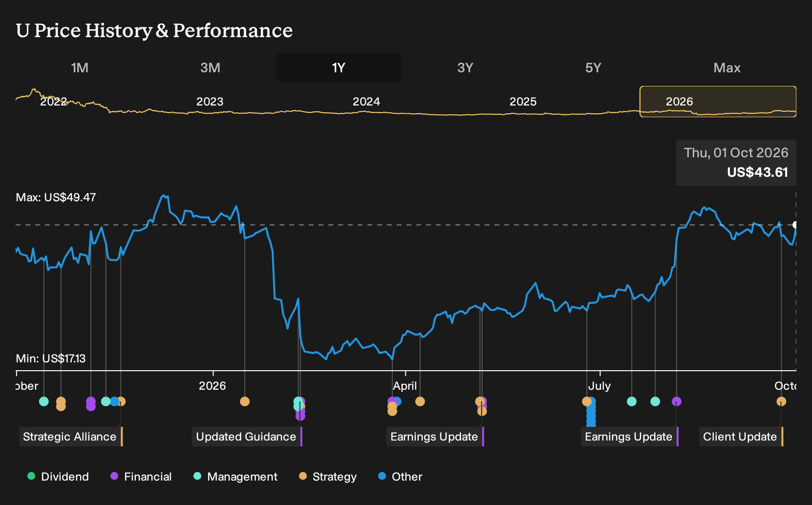Viewport: 812px width, 505px height.
Task: Click the leftmost teal Management event dot
Action: [x=44, y=401]
